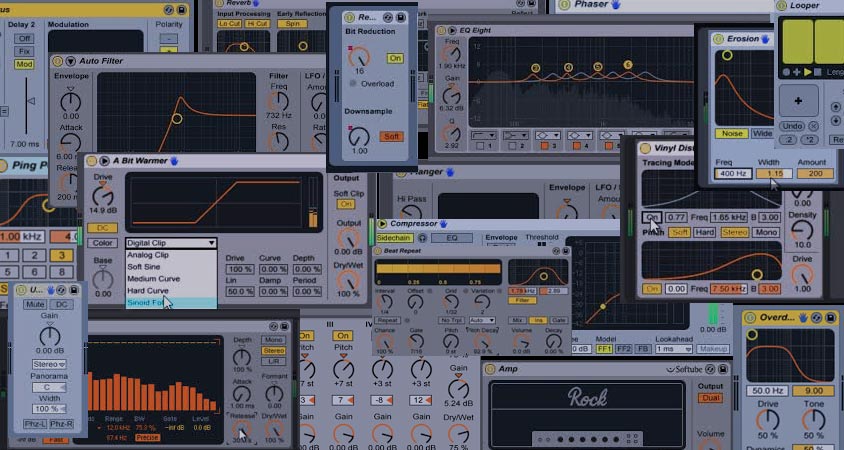Screen dimensions: 844x450
Task: Click the Looper large plus button
Action: 798,101
